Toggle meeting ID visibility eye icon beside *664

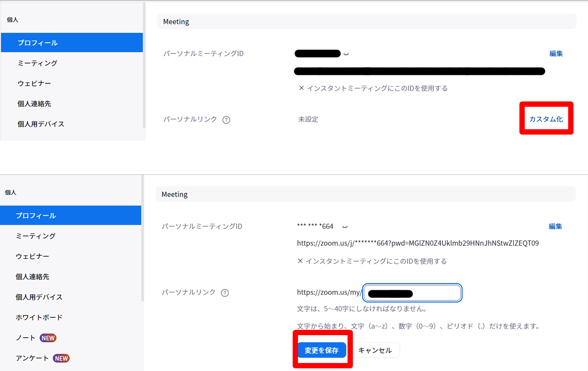345,227
